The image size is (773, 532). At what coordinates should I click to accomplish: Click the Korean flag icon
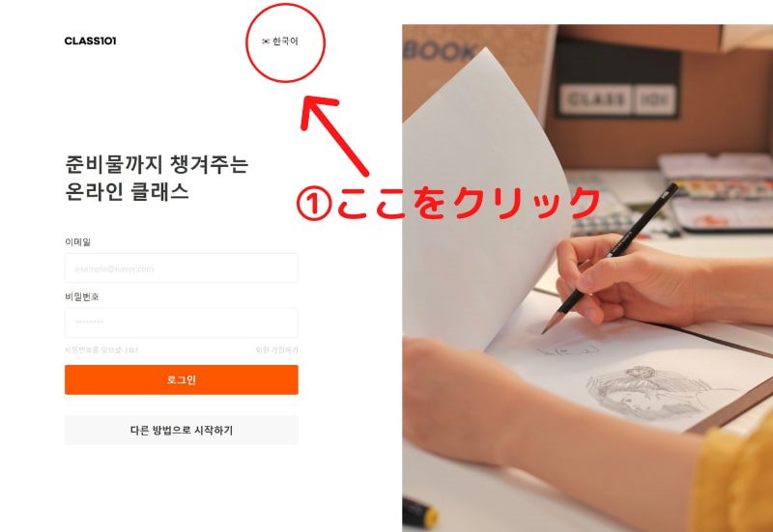point(266,42)
